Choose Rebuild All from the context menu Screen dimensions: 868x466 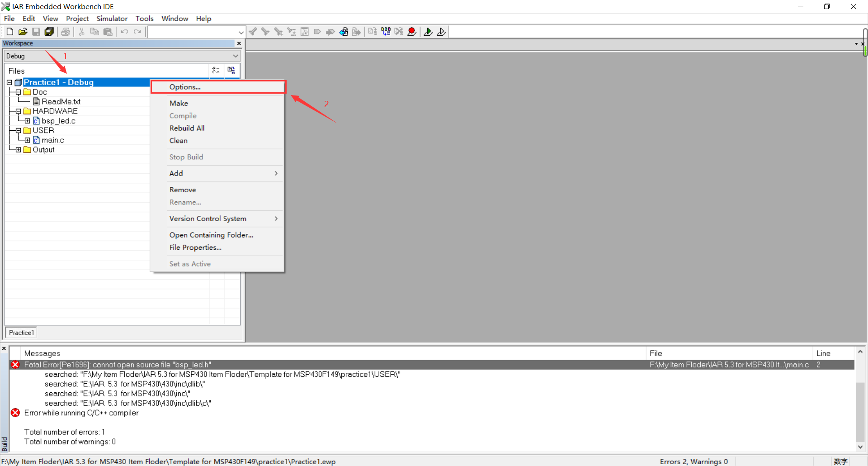click(187, 128)
